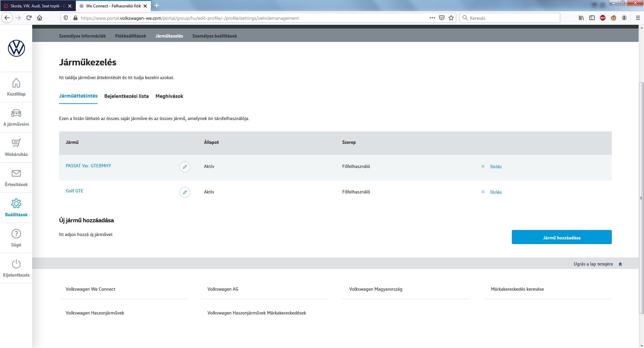This screenshot has height=348, width=644.
Task: Click Törlés for Golf GTE
Action: [496, 192]
